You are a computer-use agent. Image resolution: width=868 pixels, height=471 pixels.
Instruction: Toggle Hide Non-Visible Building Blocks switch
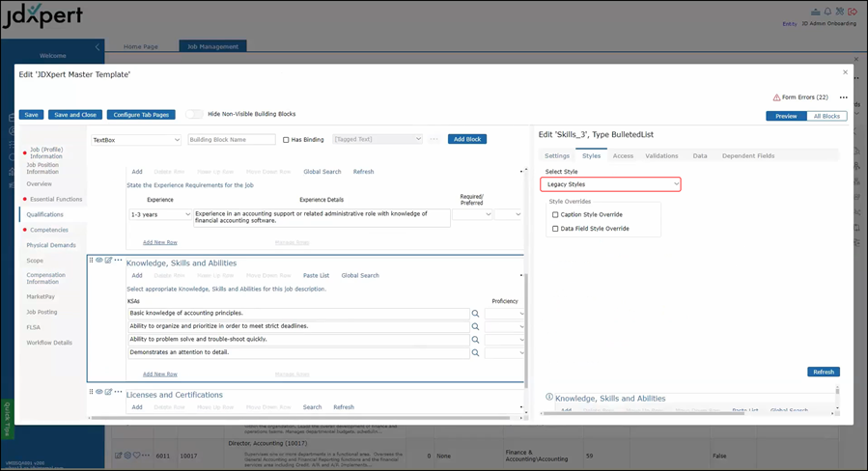tap(194, 114)
